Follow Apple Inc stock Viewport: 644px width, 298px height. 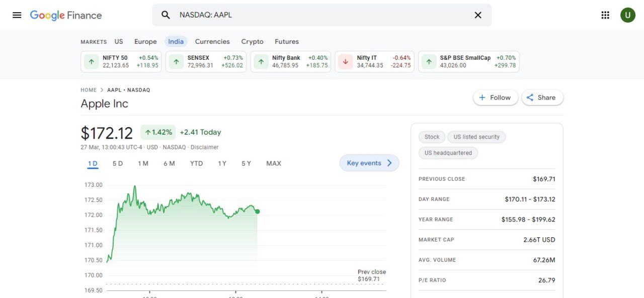tap(496, 97)
